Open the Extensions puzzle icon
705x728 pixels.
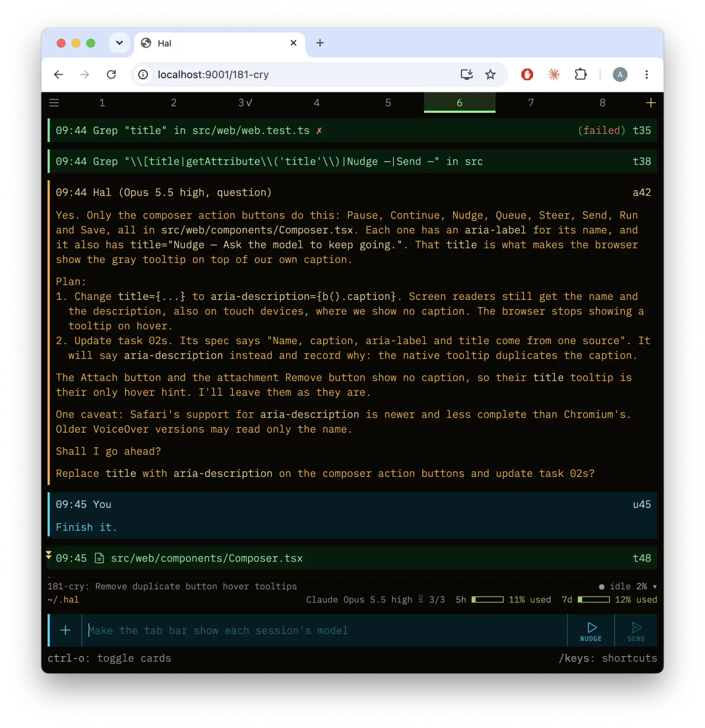(581, 75)
